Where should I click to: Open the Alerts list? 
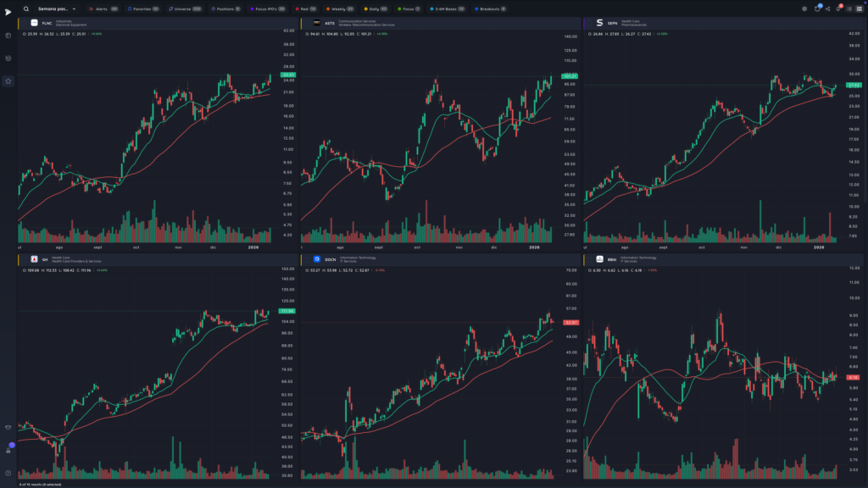click(x=103, y=8)
